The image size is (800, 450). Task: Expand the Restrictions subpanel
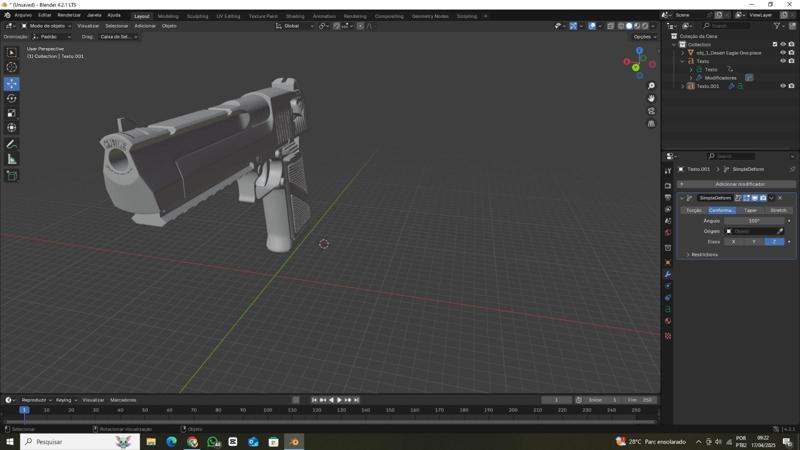coord(703,255)
